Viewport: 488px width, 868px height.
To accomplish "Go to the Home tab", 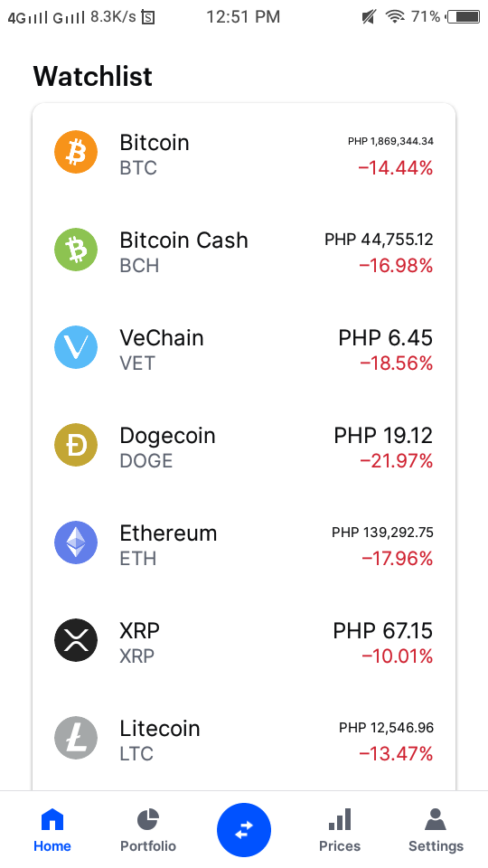I will (x=52, y=830).
